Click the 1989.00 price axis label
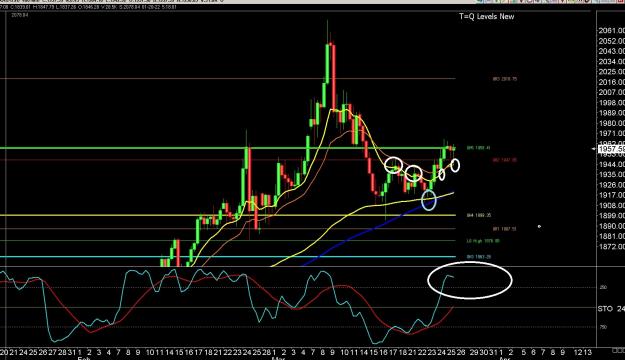This screenshot has width=625, height=360. click(611, 113)
